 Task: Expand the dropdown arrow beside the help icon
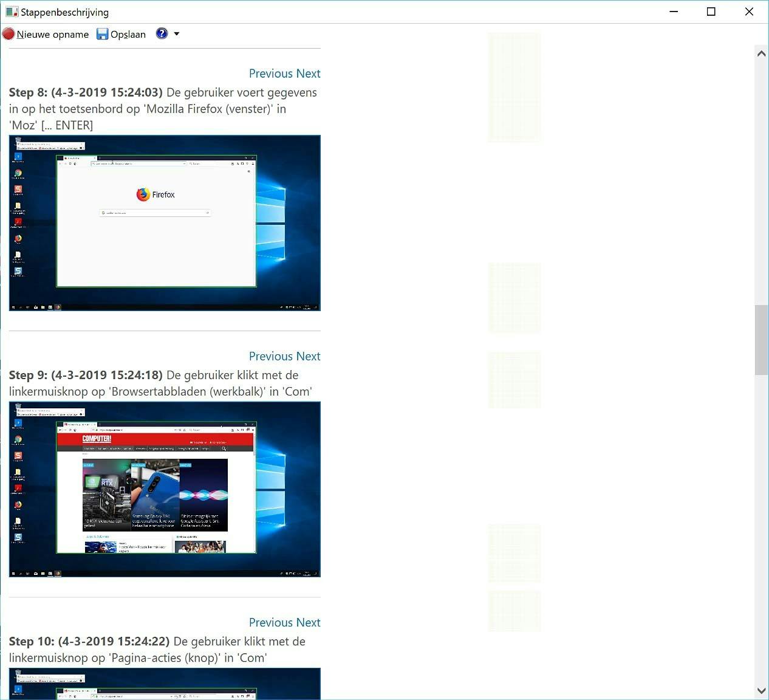click(x=177, y=34)
